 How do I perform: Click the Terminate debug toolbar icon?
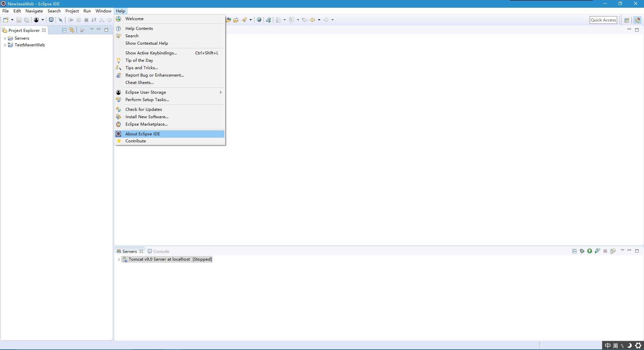click(86, 20)
